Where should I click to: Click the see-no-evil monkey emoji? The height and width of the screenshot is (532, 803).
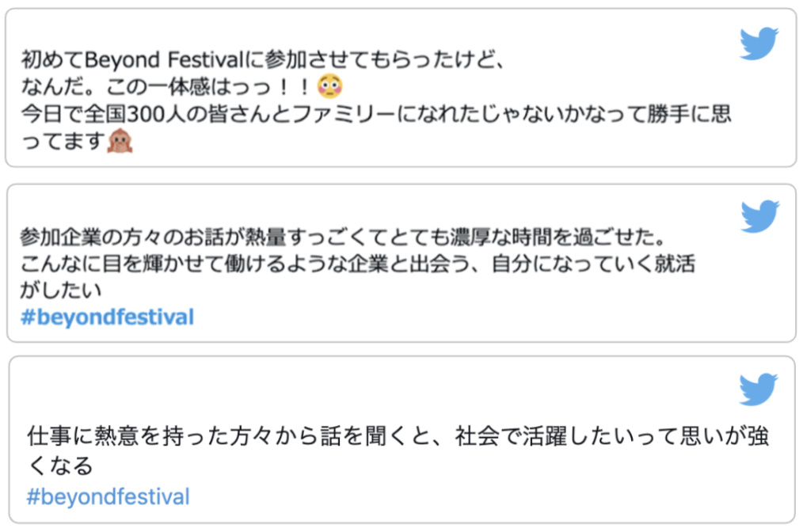pos(120,142)
